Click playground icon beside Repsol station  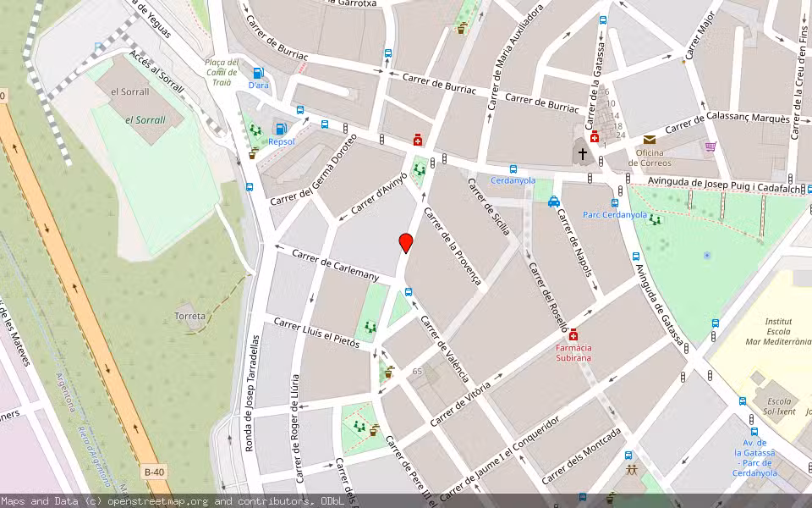click(x=255, y=130)
